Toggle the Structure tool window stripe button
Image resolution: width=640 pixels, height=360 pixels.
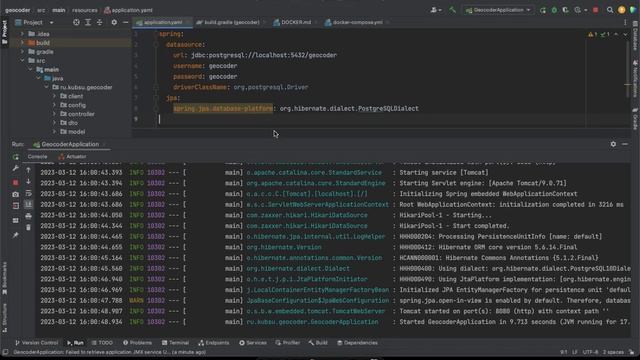click(4, 317)
